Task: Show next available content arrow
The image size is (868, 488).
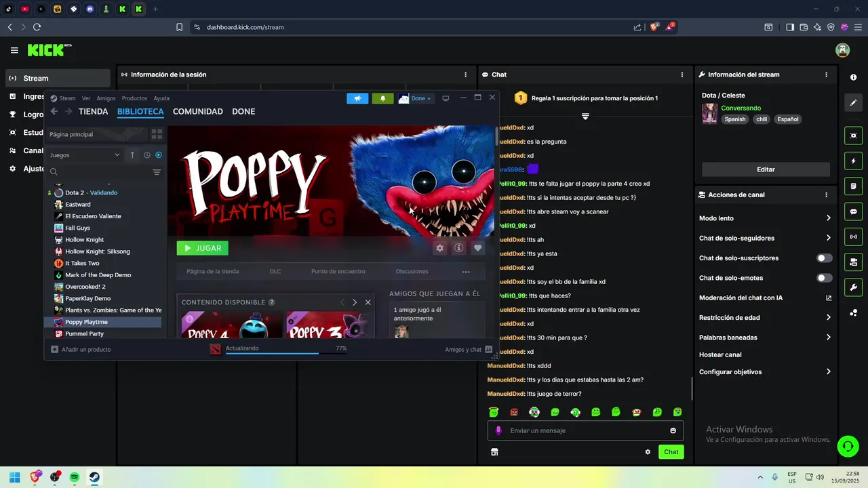Action: 355,302
